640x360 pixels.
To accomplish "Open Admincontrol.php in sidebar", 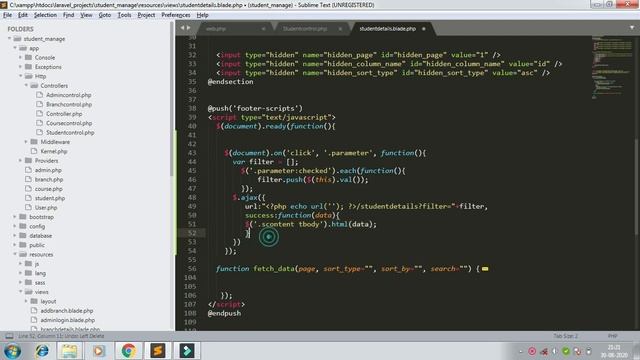I will tap(69, 95).
